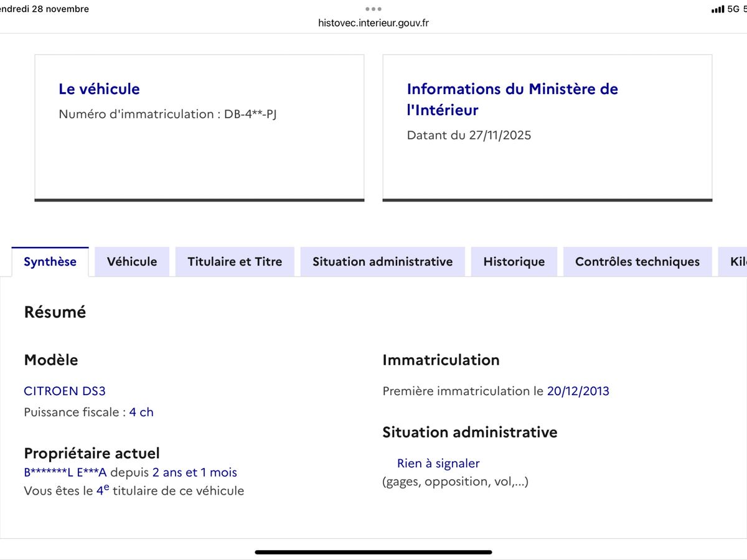Click the "20/12/2013" registration date link
747x560 pixels.
click(x=579, y=391)
